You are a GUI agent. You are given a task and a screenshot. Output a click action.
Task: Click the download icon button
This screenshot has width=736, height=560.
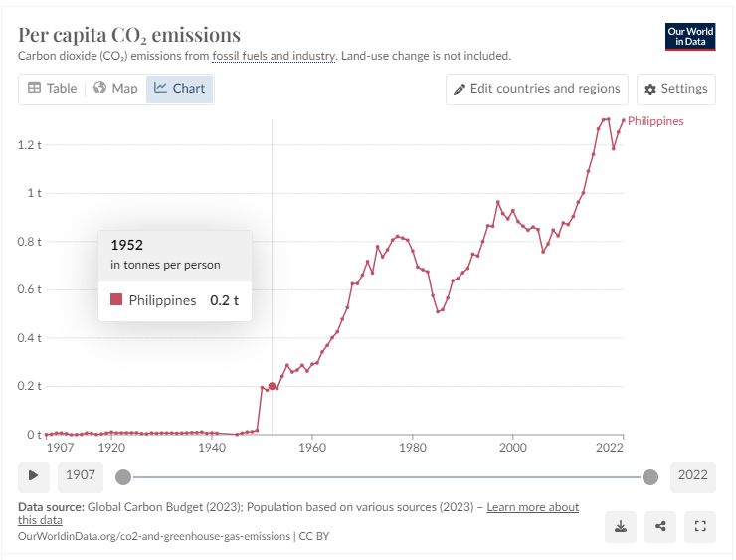[x=621, y=526]
